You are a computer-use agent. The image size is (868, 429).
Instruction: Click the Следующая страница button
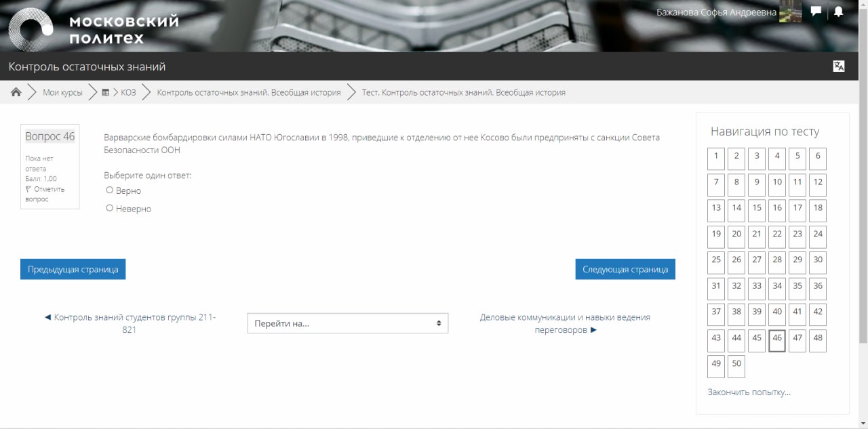point(625,269)
